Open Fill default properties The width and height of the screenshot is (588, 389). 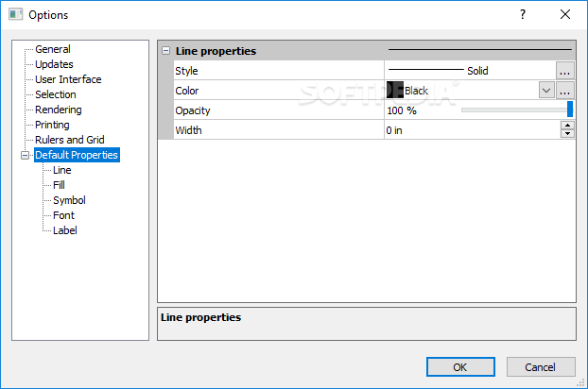tap(59, 185)
